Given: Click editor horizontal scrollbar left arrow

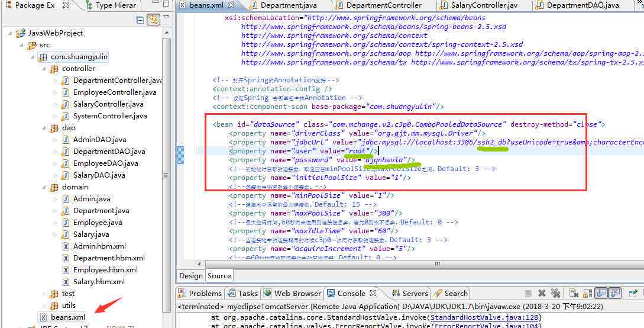Looking at the screenshot, I should (x=200, y=264).
